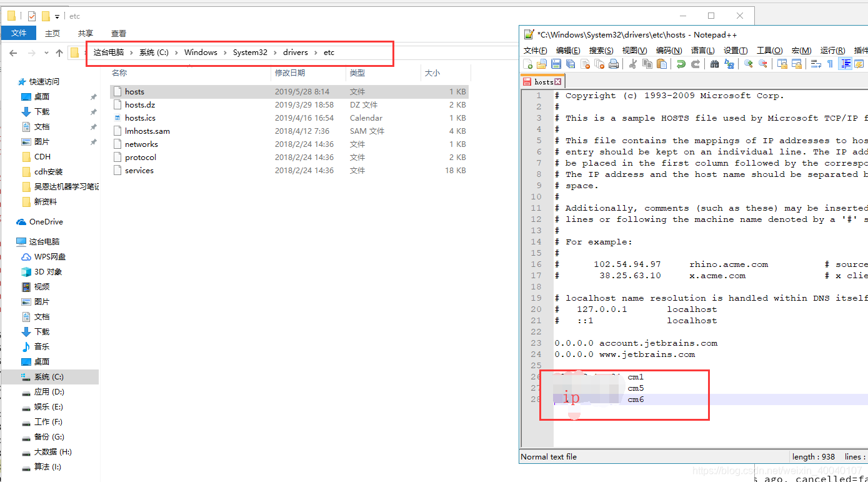Click the Undo arrow in Notepad++ toolbar

(681, 63)
